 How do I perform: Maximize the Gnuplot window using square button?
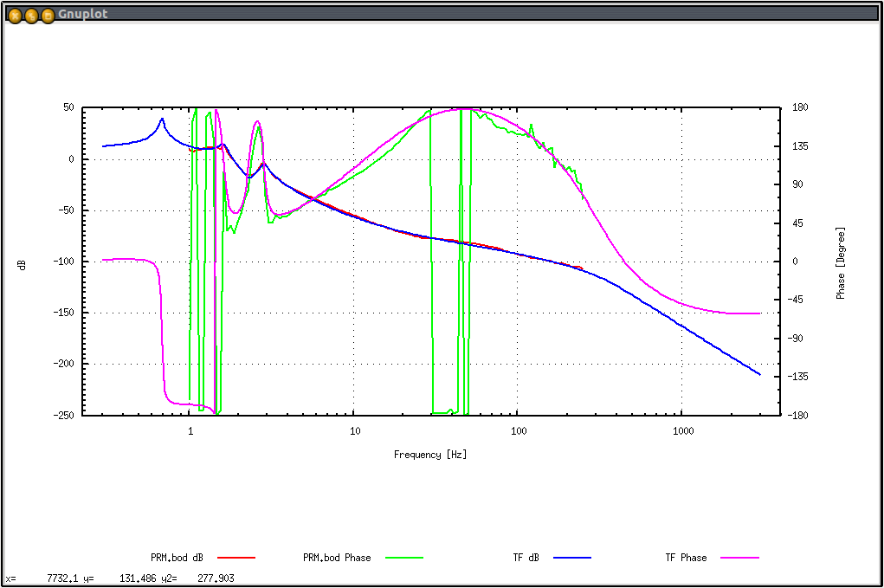click(48, 16)
